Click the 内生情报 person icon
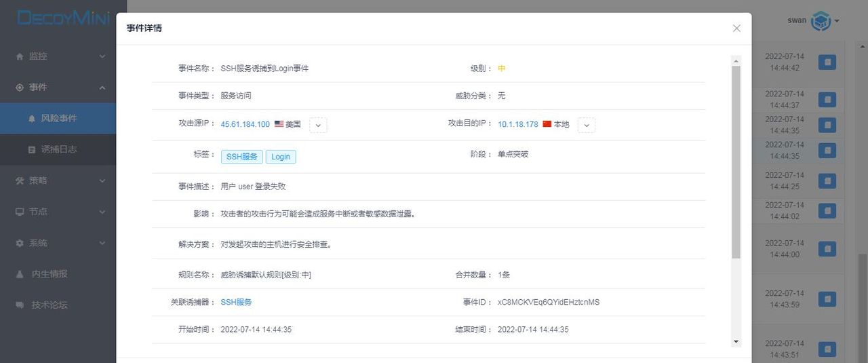Image resolution: width=868 pixels, height=363 pixels. [x=20, y=274]
